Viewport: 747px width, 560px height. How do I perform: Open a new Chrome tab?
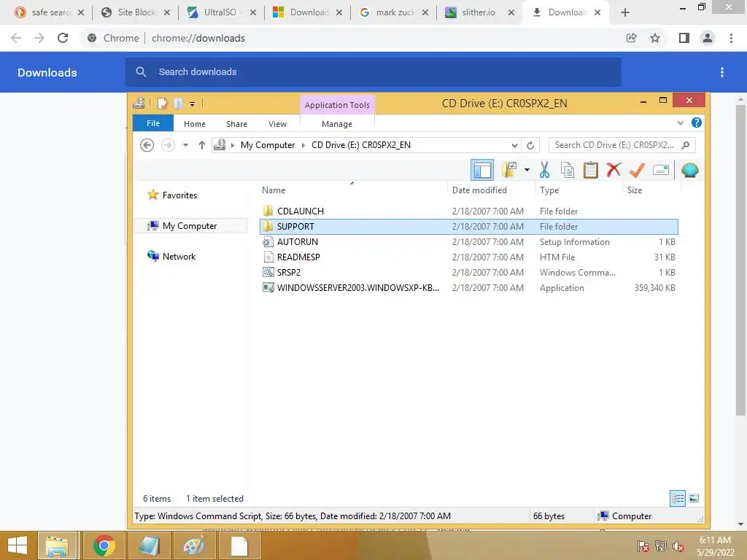(x=625, y=12)
